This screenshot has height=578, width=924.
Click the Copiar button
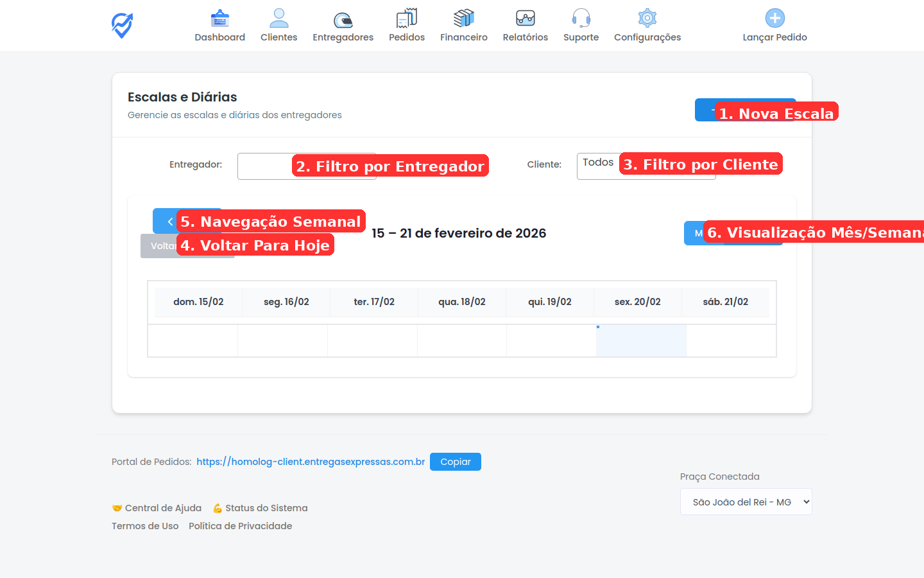(x=455, y=462)
